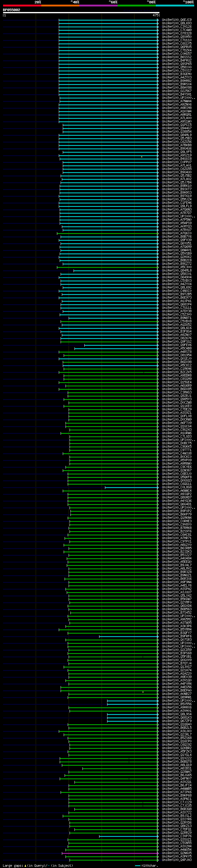This screenshot has height=868, width=197.
Task: Select the UniRef100_C1MKH6 label
Action: tap(177, 369)
